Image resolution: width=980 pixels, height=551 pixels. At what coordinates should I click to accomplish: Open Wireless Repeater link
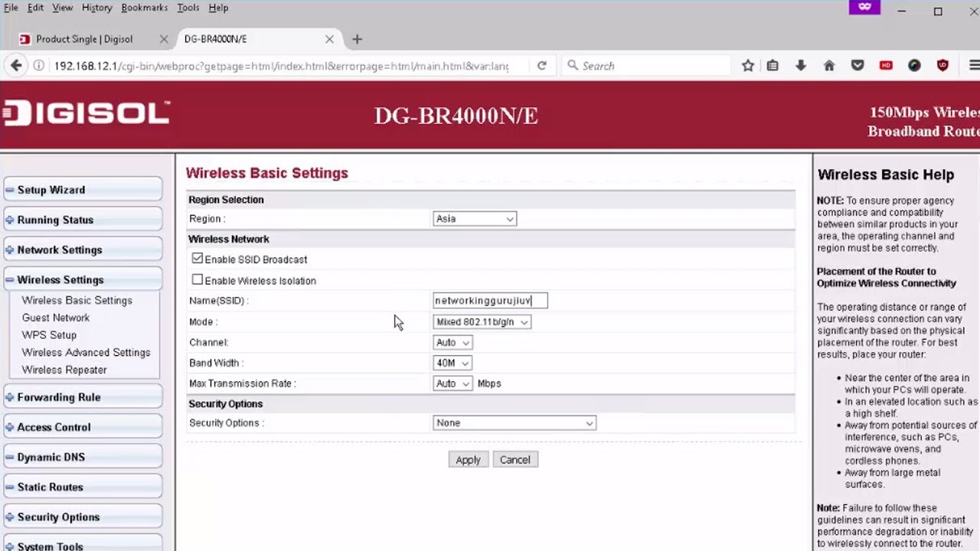pos(64,370)
